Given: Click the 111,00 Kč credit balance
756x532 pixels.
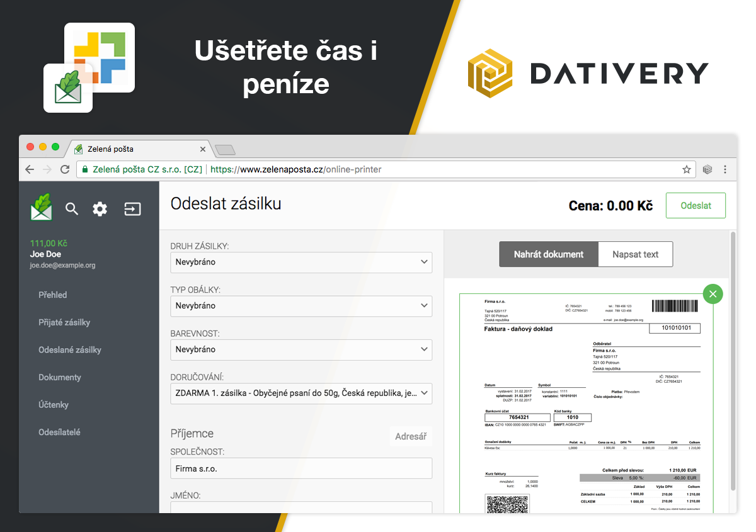Looking at the screenshot, I should 49,244.
